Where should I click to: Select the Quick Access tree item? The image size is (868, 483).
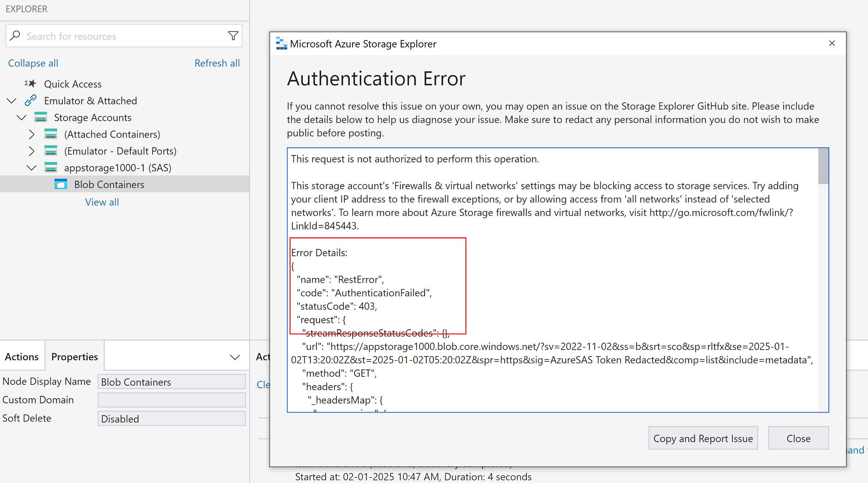(73, 84)
